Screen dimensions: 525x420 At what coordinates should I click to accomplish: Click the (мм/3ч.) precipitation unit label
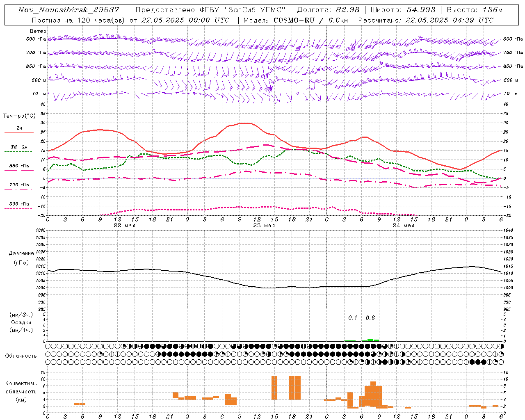point(21,315)
